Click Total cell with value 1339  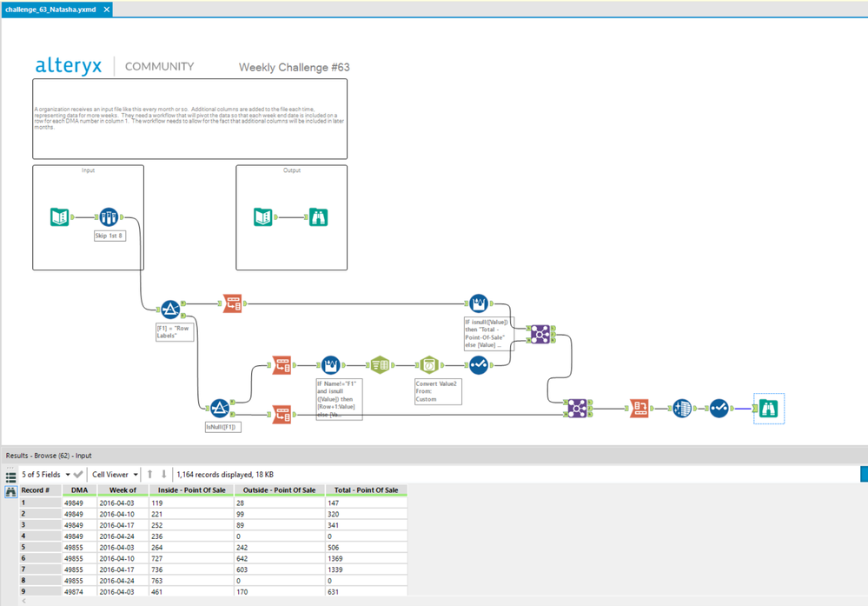[x=367, y=569]
